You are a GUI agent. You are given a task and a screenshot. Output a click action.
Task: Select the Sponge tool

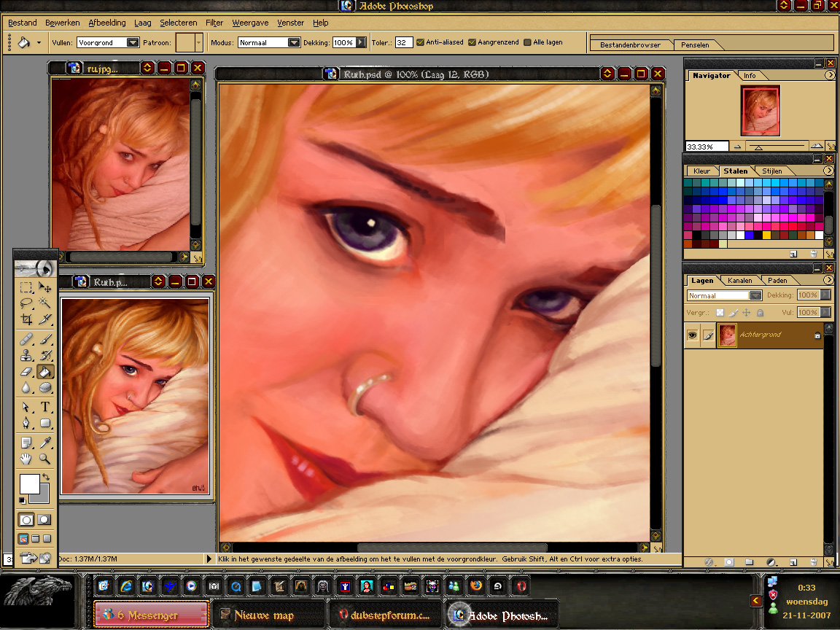point(45,387)
